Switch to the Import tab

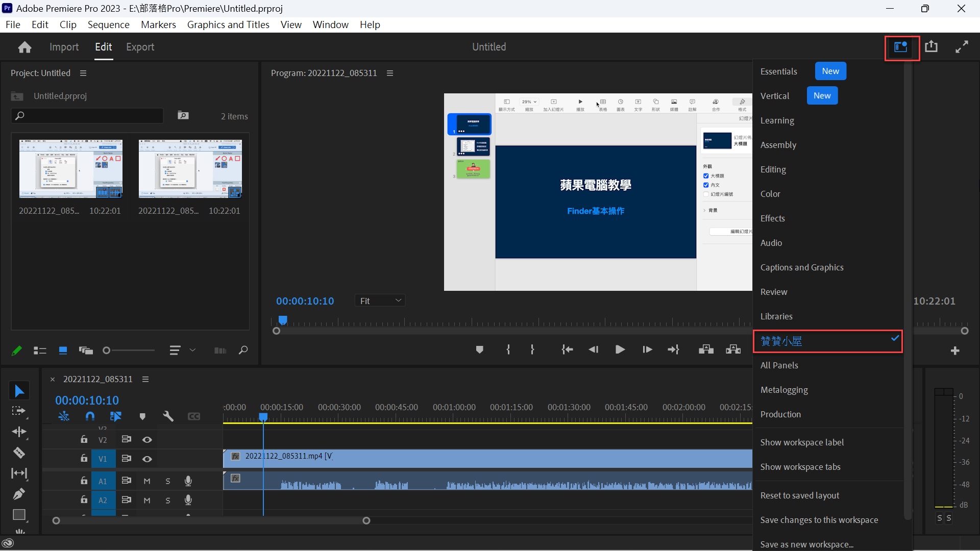(64, 47)
